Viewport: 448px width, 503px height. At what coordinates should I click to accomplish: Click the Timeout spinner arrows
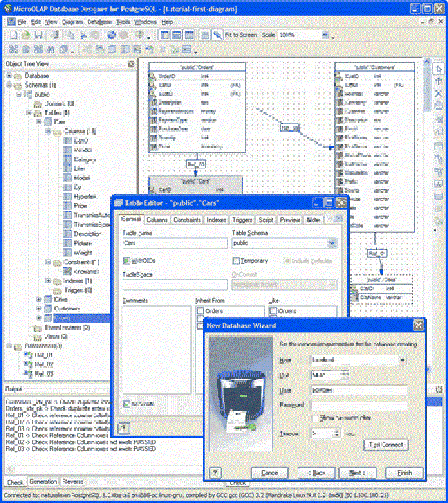click(x=336, y=433)
